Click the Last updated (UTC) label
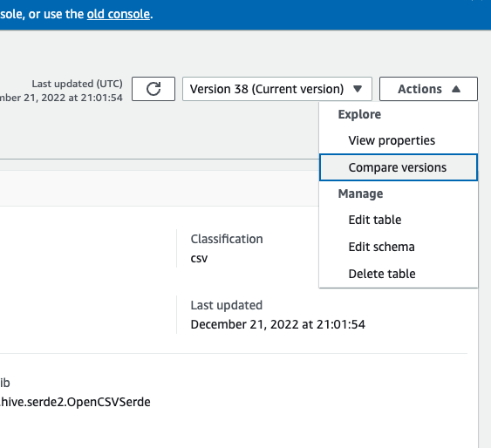 pyautogui.click(x=77, y=84)
